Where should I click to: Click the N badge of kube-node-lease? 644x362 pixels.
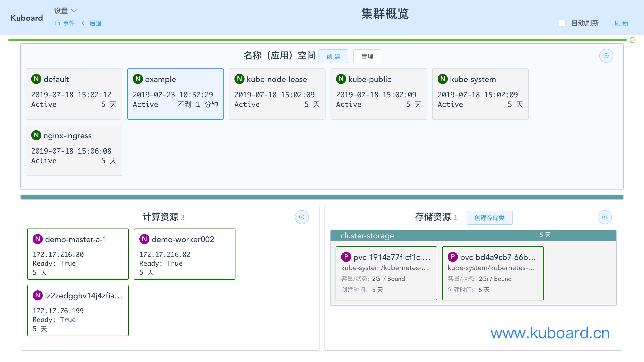(239, 79)
